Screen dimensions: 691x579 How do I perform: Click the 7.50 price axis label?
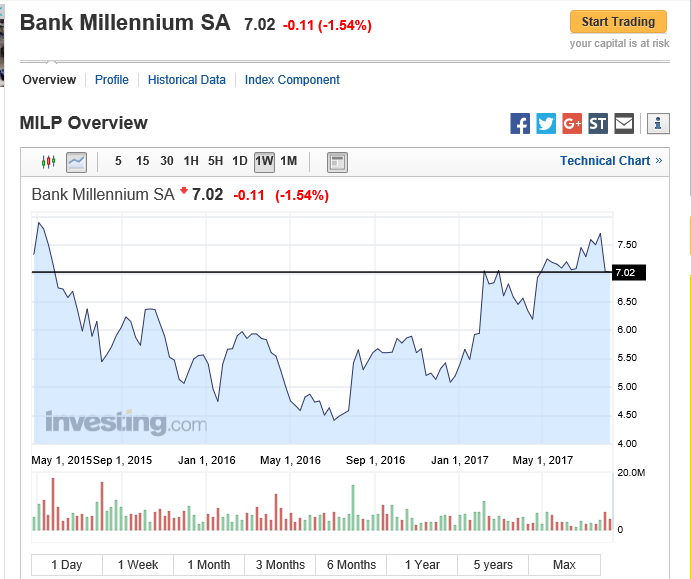coord(627,245)
